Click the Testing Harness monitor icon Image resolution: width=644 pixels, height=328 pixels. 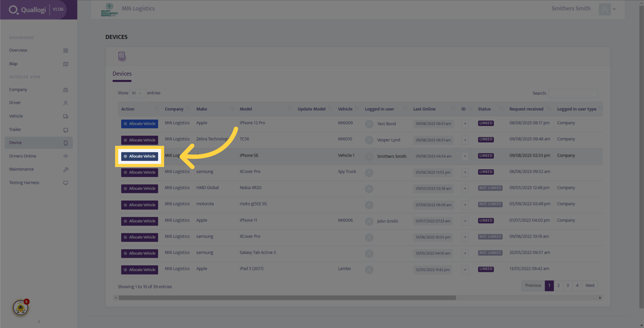[65, 183]
